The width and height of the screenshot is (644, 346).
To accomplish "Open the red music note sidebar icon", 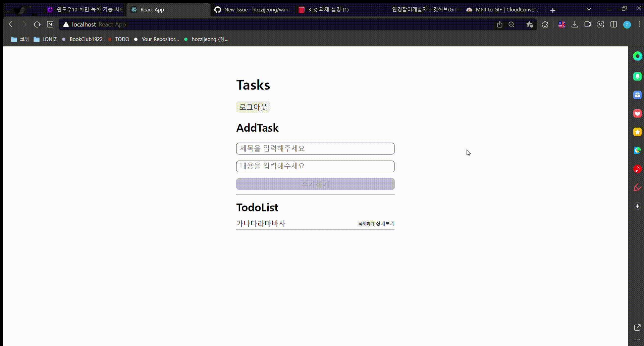I will [637, 169].
